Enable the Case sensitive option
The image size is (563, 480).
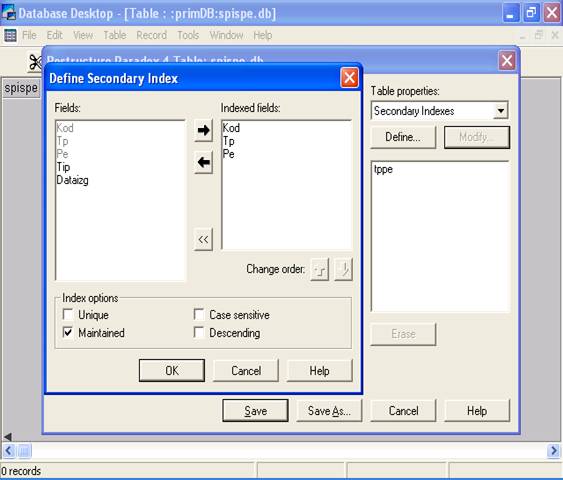pyautogui.click(x=199, y=314)
